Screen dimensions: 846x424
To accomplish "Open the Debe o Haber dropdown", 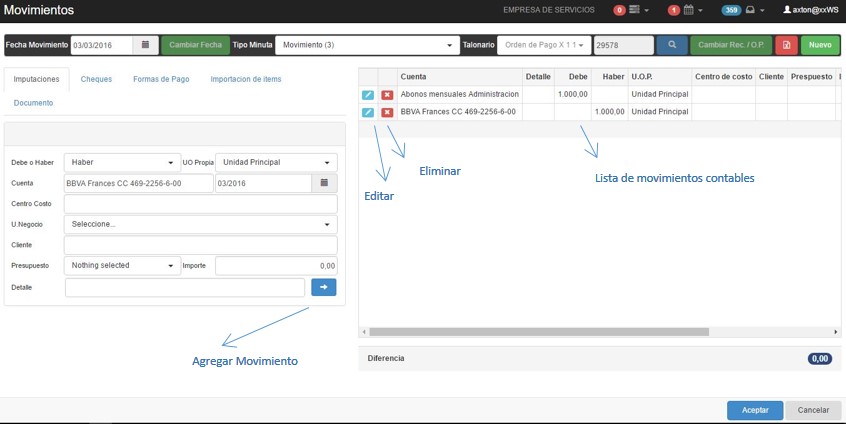I will (x=119, y=162).
